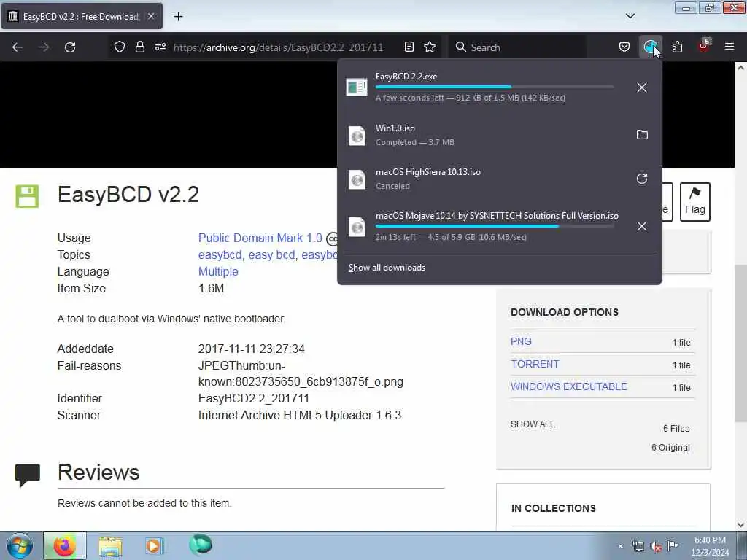Click the Flag button on the item page
Screen dimensions: 747x560
click(694, 201)
